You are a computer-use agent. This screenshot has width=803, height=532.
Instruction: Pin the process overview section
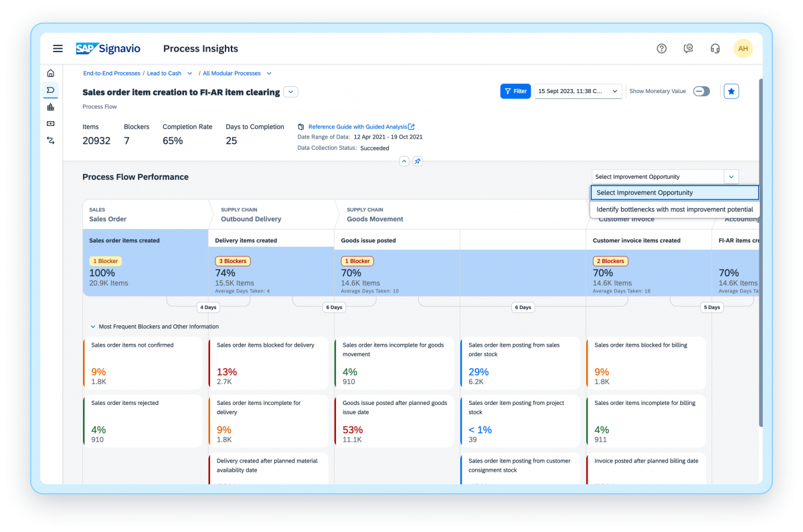click(x=418, y=161)
